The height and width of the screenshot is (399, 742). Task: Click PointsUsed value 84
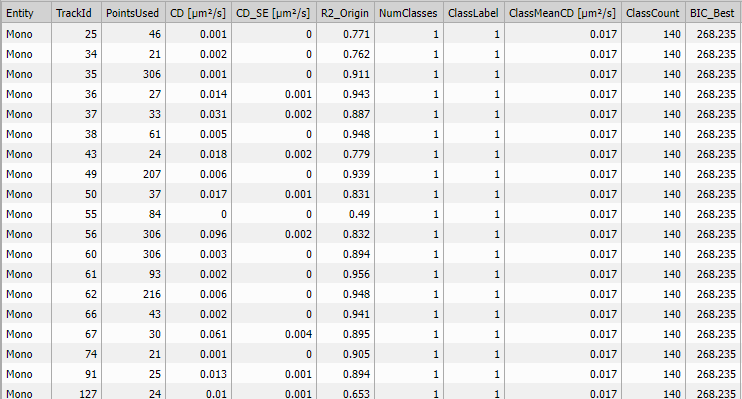tap(155, 214)
